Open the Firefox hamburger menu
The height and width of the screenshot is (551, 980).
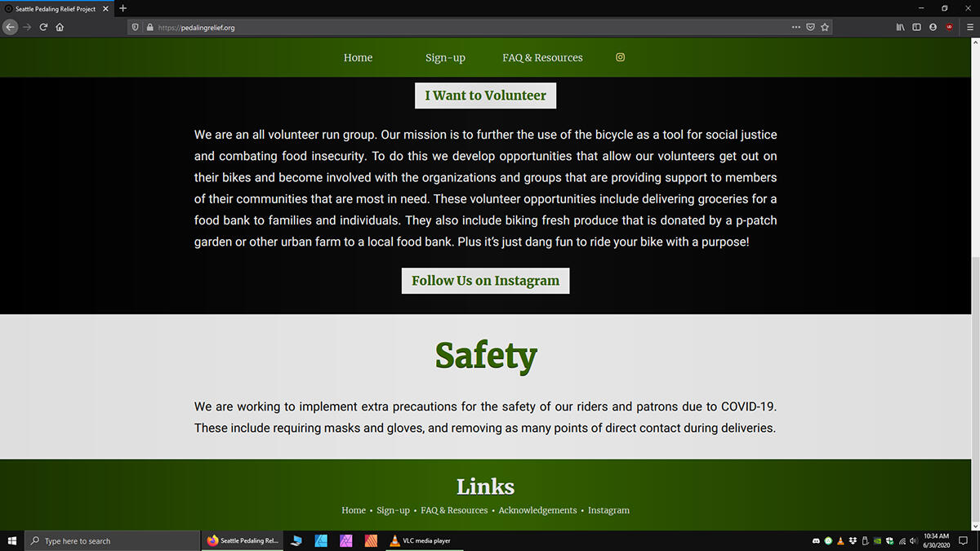[x=969, y=27]
